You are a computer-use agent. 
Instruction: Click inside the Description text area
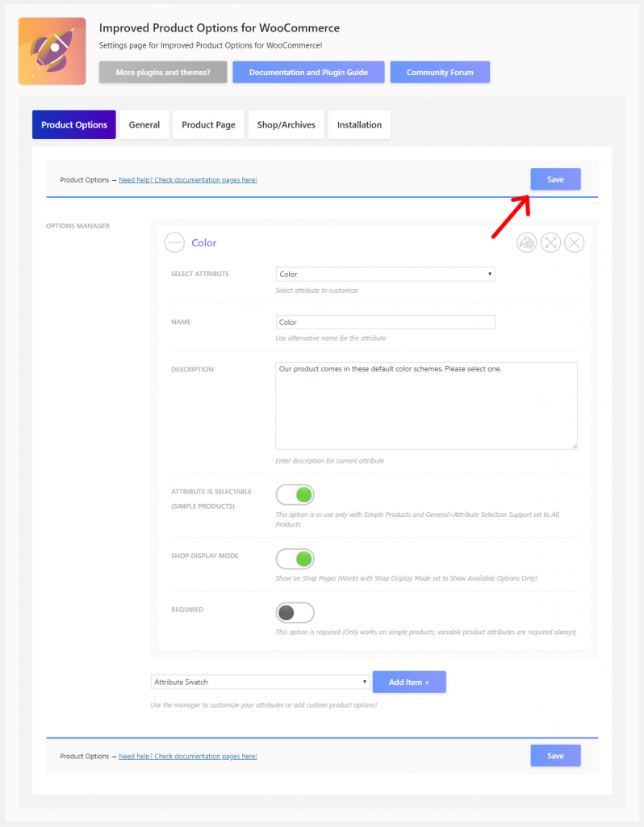coord(426,405)
